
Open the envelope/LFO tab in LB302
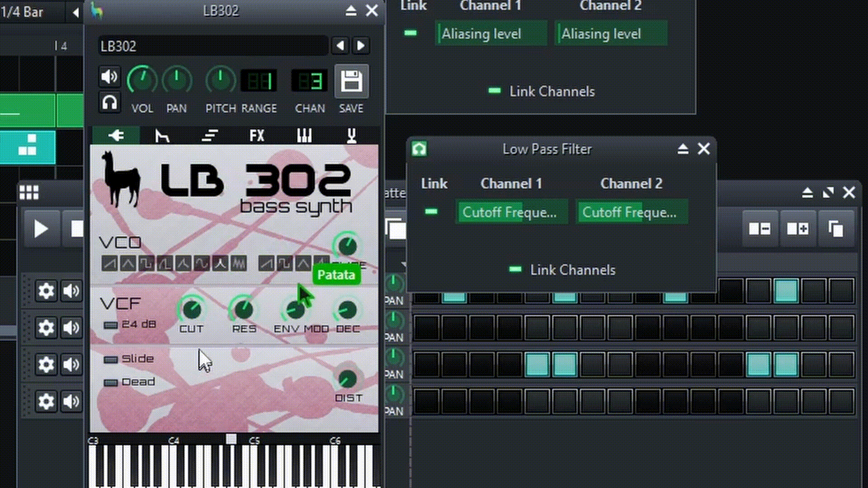click(x=162, y=135)
